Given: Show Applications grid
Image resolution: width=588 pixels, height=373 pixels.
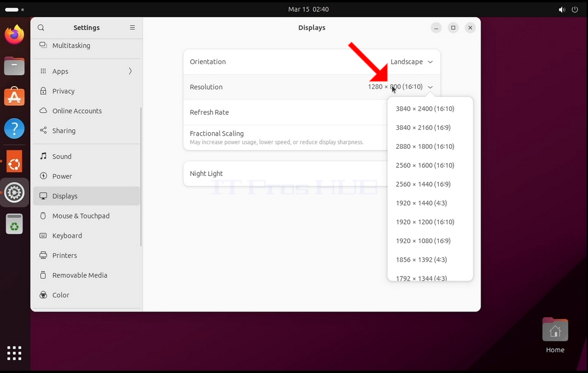Looking at the screenshot, I should tap(14, 353).
